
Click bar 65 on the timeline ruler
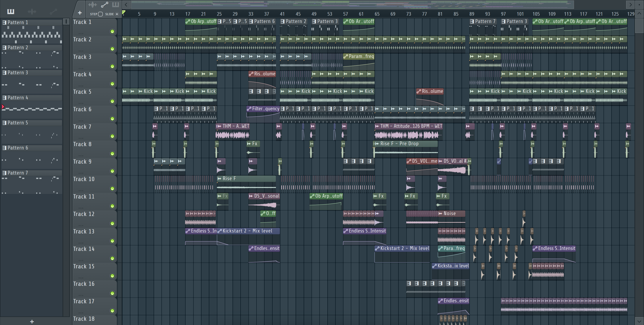point(377,14)
